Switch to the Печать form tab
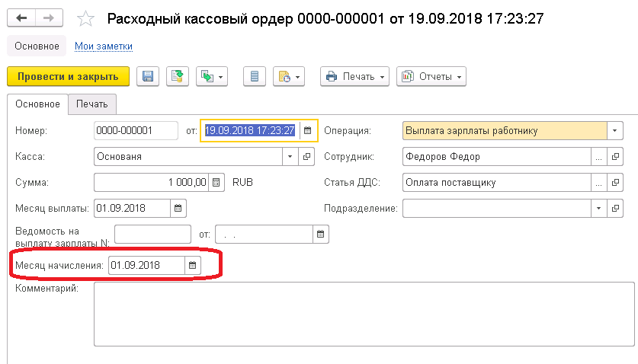This screenshot has width=638, height=364. pos(92,104)
